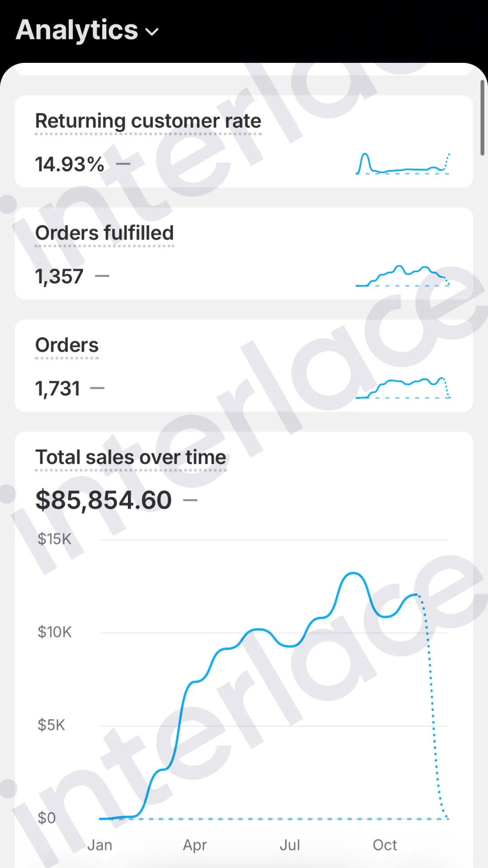This screenshot has height=868, width=488.
Task: Open Returning customer rate report
Action: pos(148,121)
